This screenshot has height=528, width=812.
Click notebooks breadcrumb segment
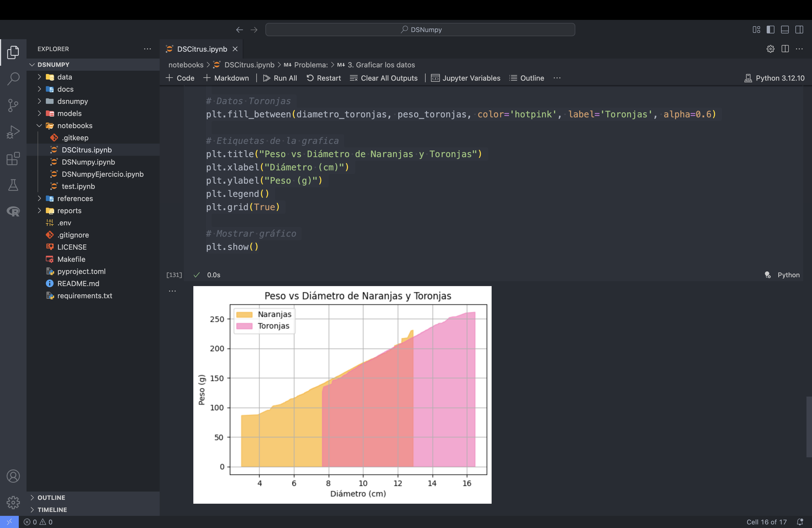[186, 65]
